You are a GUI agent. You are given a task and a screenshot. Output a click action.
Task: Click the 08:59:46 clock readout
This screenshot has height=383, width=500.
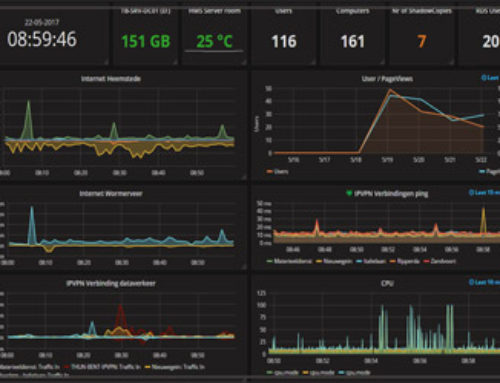pyautogui.click(x=42, y=39)
